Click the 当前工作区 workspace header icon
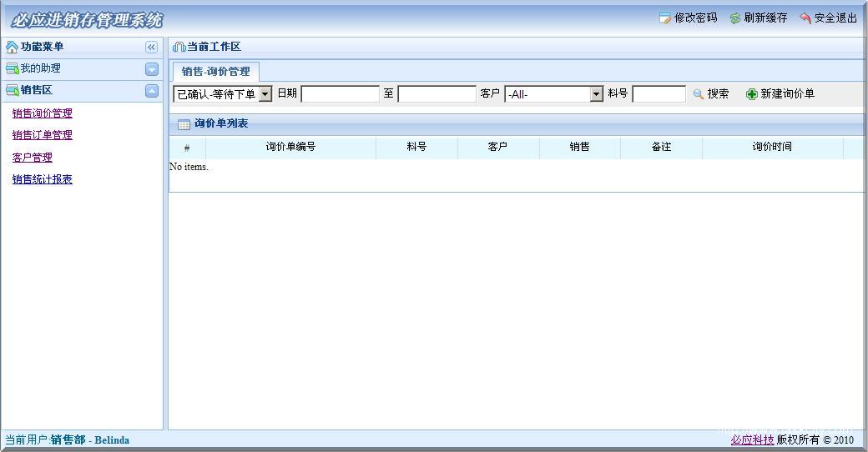 coord(179,48)
